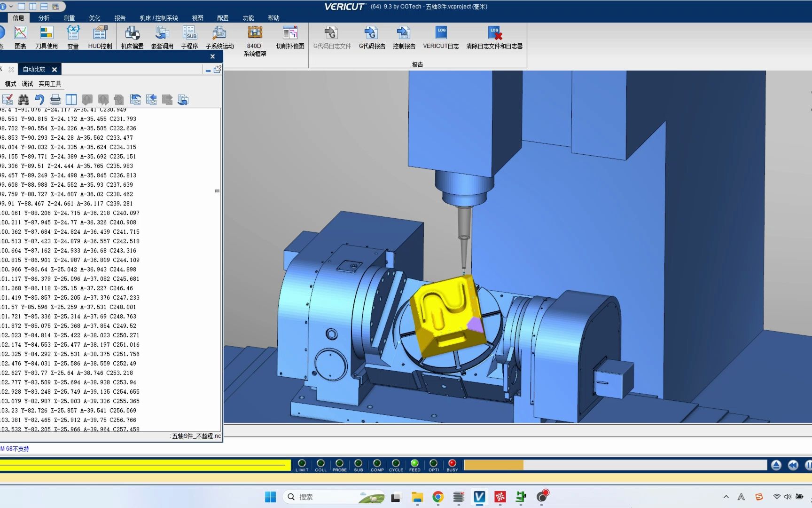
Task: Select the undo arrow in compare toolbar
Action: click(39, 99)
